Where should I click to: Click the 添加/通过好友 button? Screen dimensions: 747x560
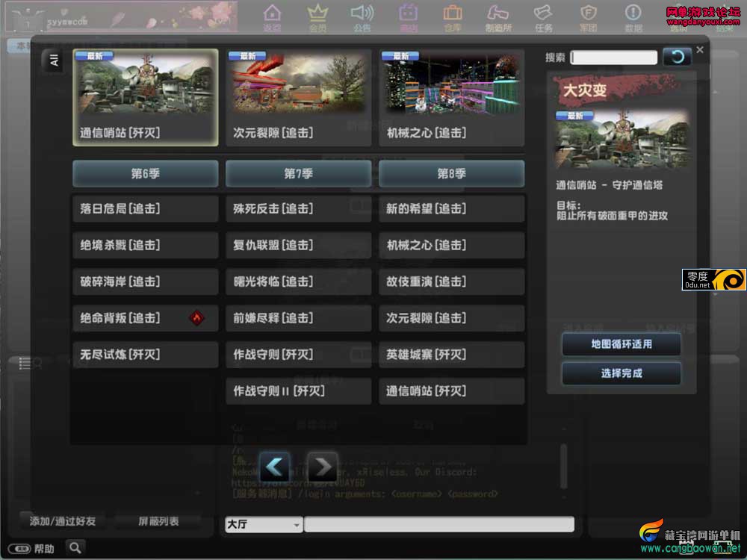(x=63, y=521)
